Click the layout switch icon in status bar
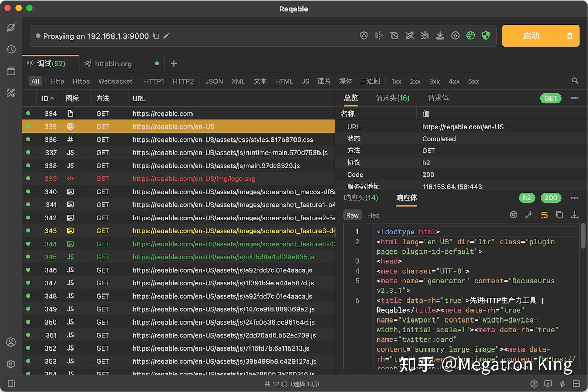 576,384
